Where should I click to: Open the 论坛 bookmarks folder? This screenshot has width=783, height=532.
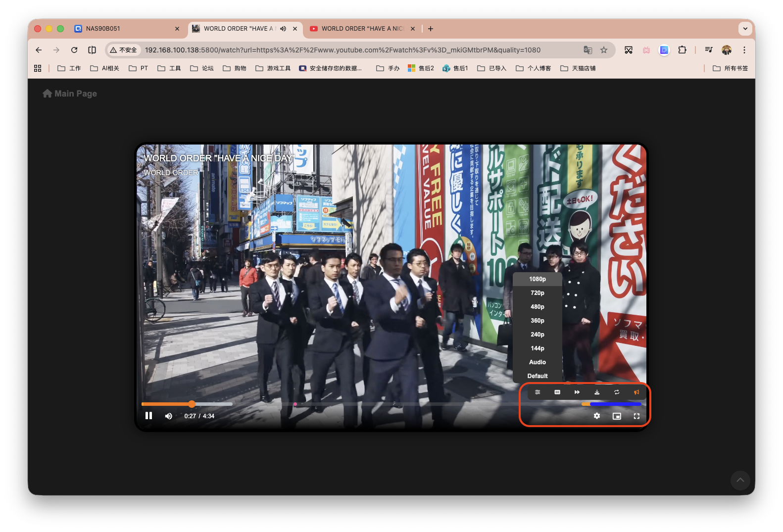(x=202, y=68)
